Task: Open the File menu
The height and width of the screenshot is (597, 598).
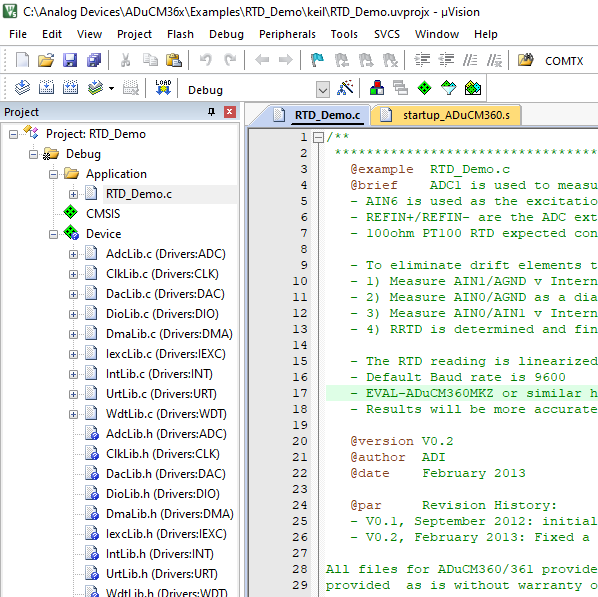Action: tap(18, 34)
